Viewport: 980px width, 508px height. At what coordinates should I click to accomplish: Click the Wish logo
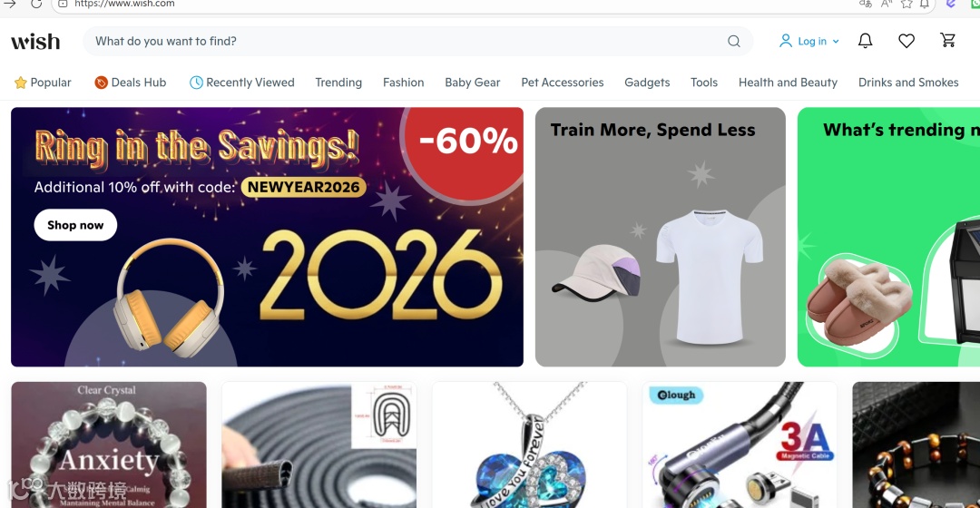click(x=35, y=42)
